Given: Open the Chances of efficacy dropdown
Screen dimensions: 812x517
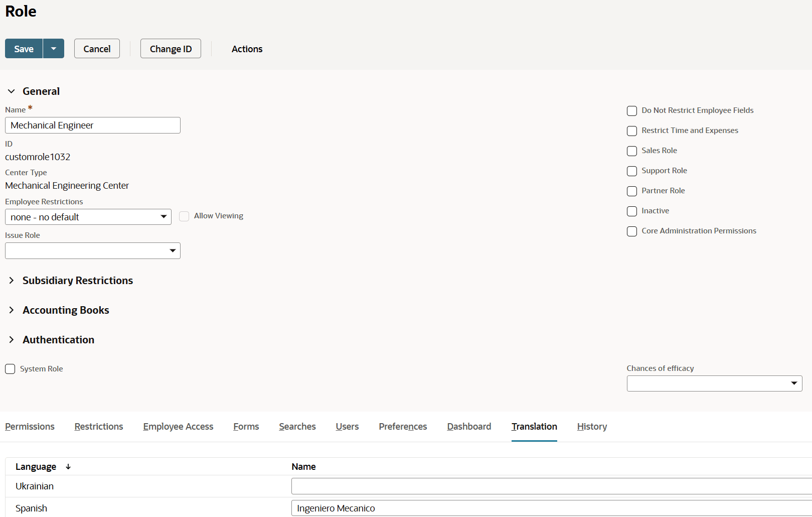Looking at the screenshot, I should tap(714, 383).
